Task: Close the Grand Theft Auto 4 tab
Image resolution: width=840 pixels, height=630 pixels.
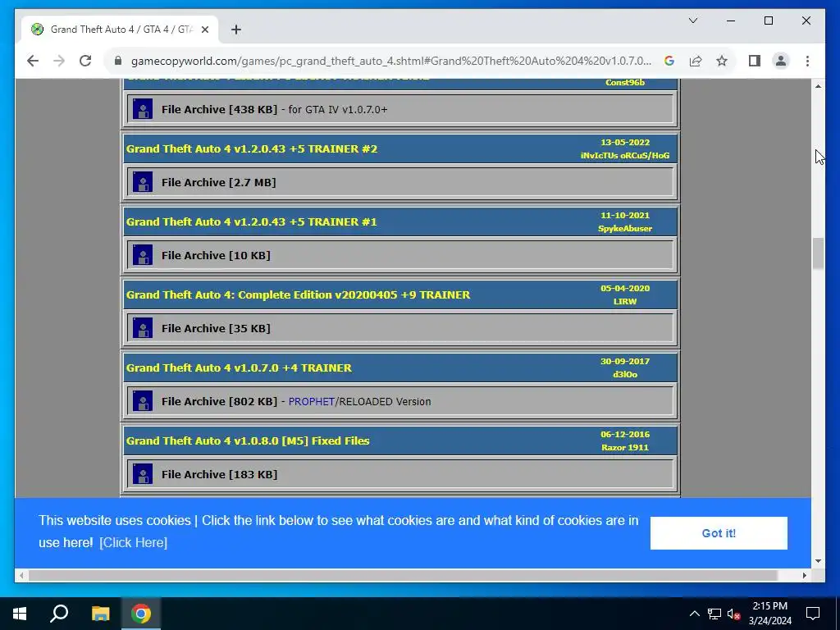Action: [x=204, y=30]
